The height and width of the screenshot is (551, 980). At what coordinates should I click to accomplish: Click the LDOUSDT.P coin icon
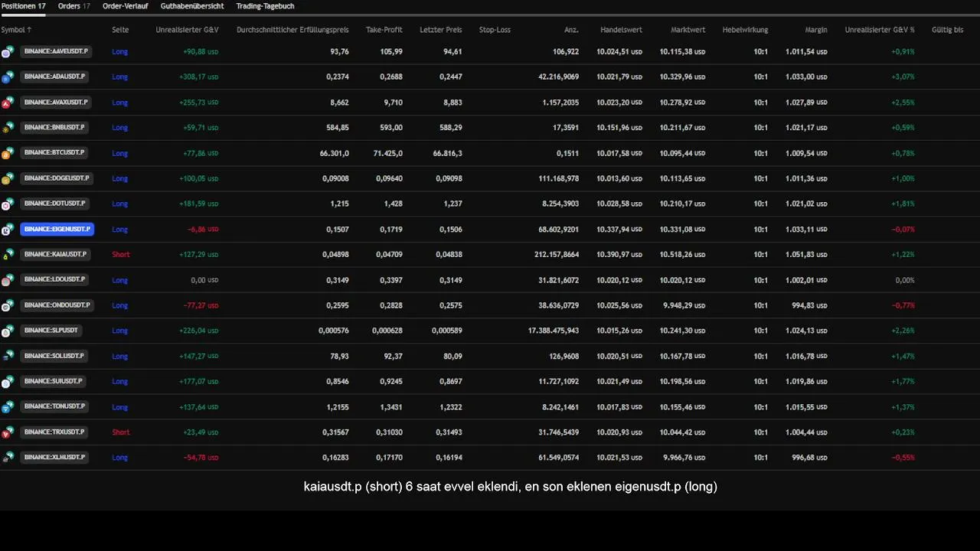click(8, 280)
